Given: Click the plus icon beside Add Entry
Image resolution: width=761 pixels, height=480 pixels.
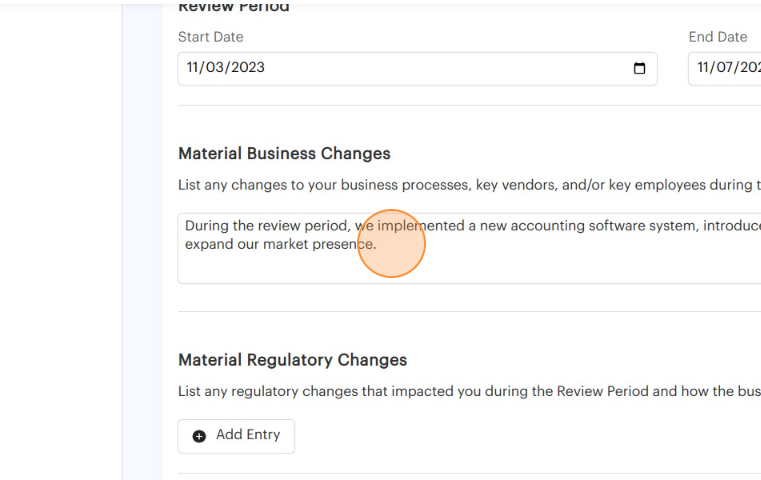Looking at the screenshot, I should pos(199,436).
